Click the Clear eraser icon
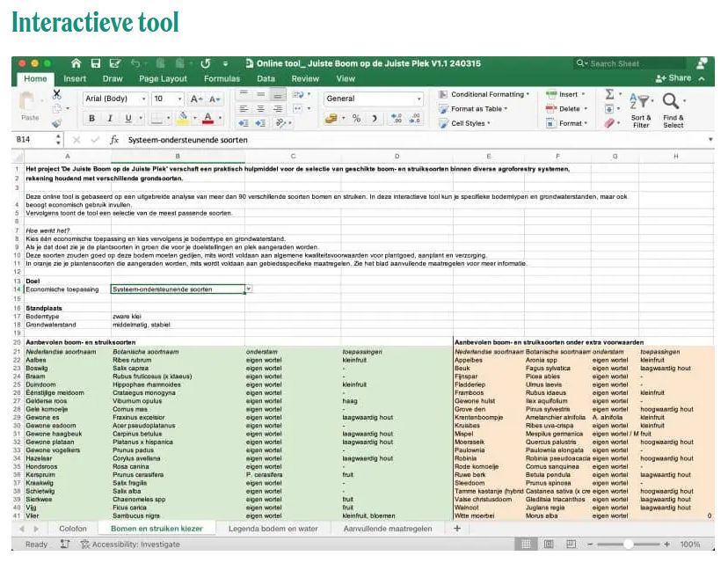 [x=609, y=123]
